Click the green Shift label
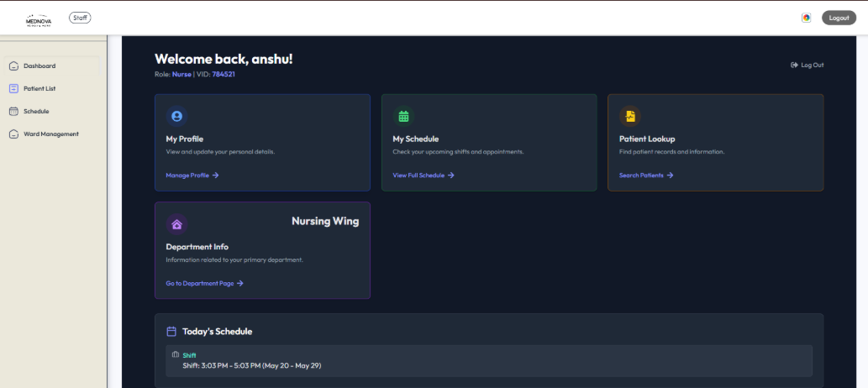This screenshot has width=868, height=388. pos(189,355)
